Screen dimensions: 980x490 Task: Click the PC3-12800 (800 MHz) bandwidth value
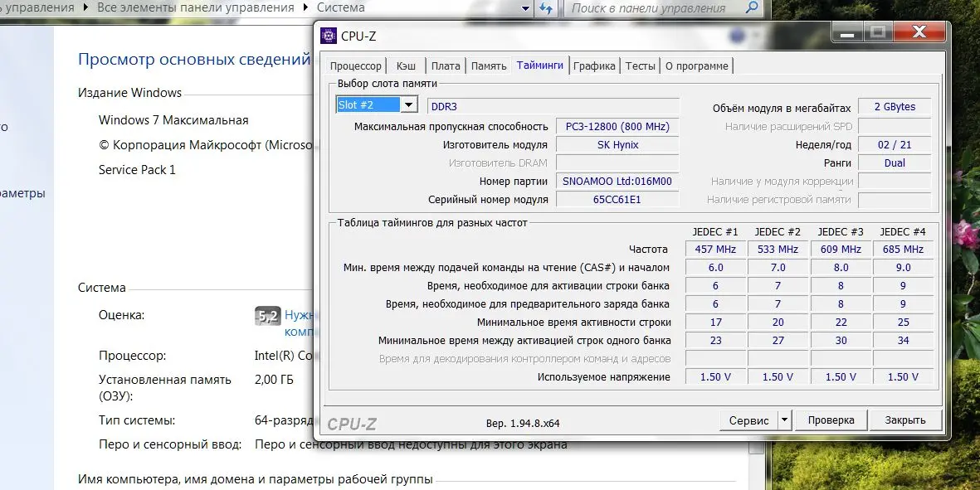[617, 126]
